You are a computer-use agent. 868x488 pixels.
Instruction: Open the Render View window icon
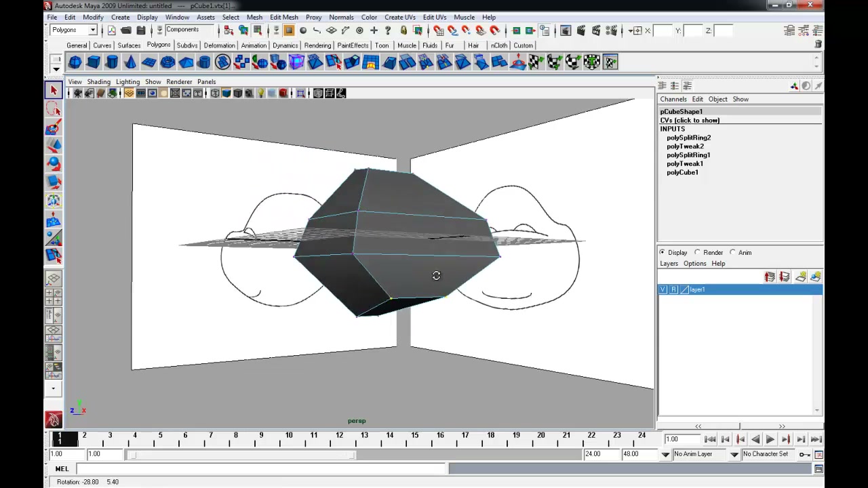pyautogui.click(x=566, y=30)
